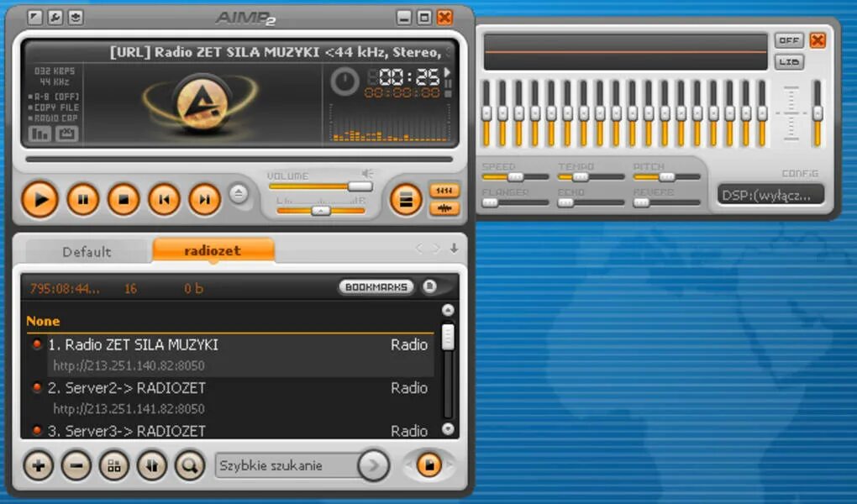Click preamp slider right of the scale
The image size is (857, 504).
[x=818, y=113]
